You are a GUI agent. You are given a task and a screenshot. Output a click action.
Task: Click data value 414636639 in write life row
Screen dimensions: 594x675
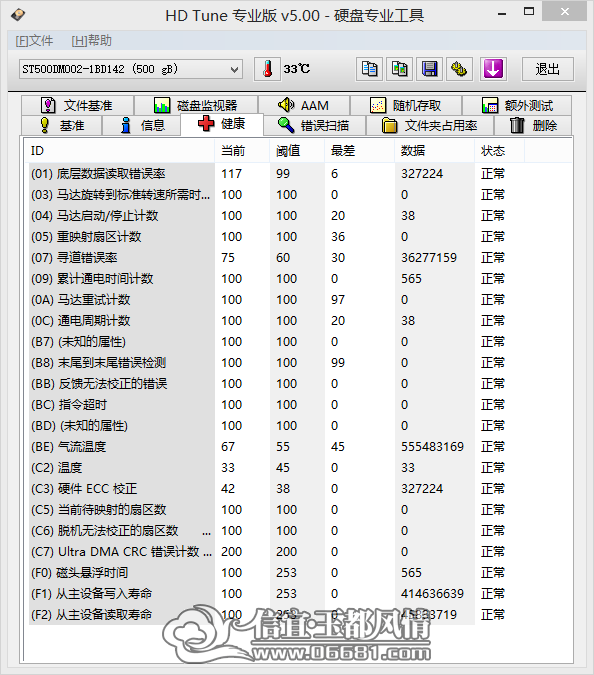[x=432, y=594]
